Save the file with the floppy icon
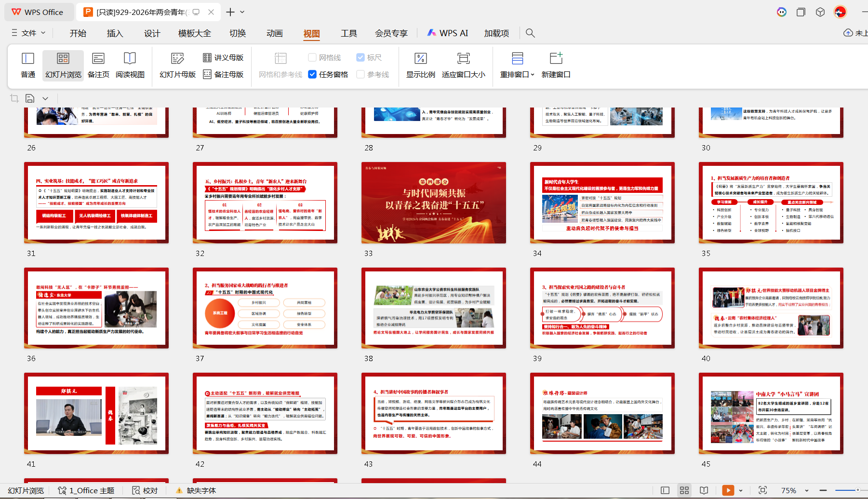The width and height of the screenshot is (868, 499). click(30, 98)
